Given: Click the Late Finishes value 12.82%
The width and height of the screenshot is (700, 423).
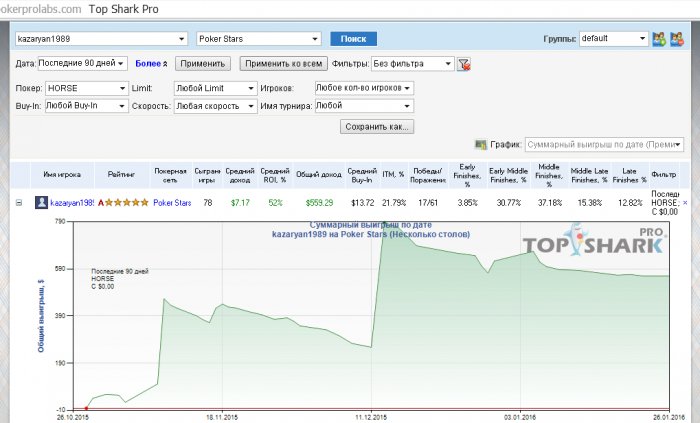Looking at the screenshot, I should point(630,203).
